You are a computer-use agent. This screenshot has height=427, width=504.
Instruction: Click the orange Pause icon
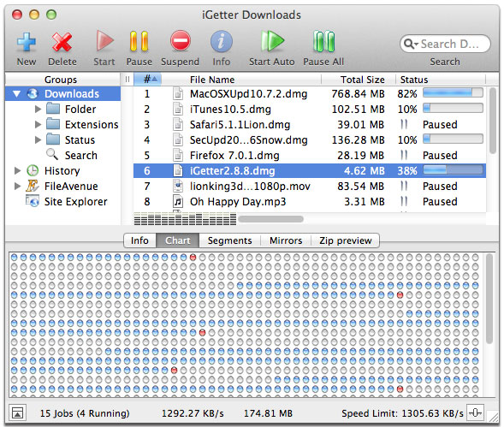pos(139,41)
